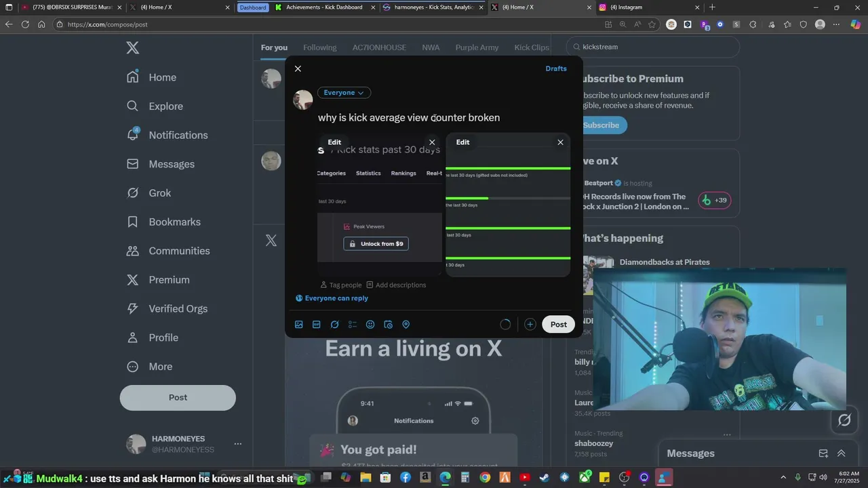Click the kickstream search field
This screenshot has height=488, width=868.
point(653,47)
